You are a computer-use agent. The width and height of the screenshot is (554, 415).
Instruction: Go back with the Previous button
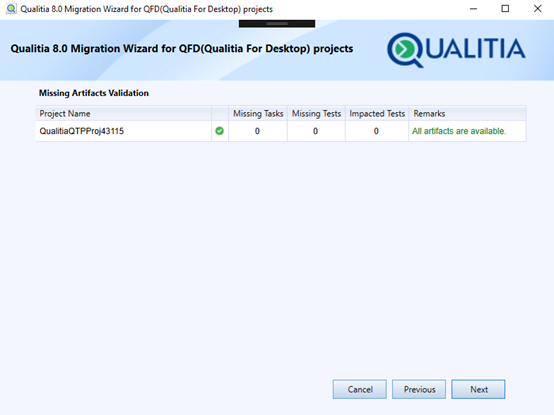419,389
